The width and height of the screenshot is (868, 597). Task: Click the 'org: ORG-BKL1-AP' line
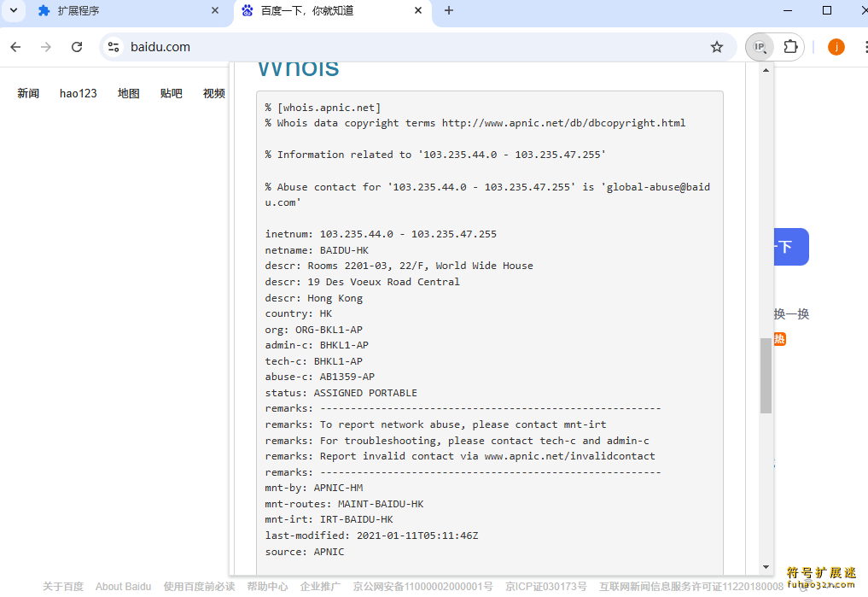click(x=314, y=330)
